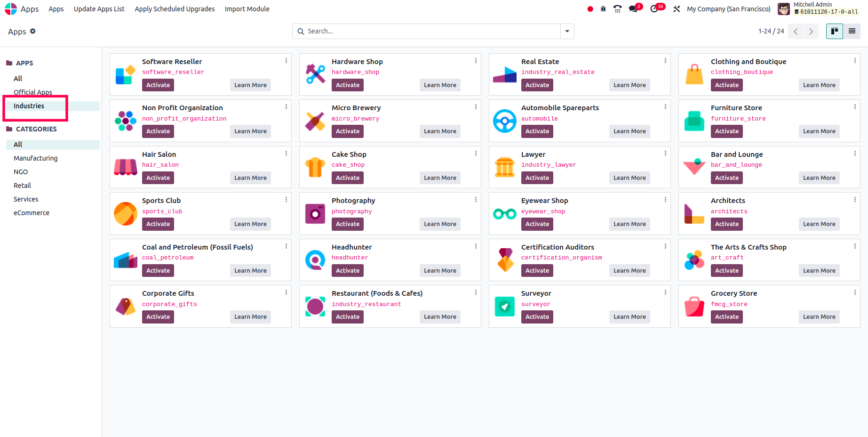Click Mitchell Admin's avatar picture

[783, 8]
